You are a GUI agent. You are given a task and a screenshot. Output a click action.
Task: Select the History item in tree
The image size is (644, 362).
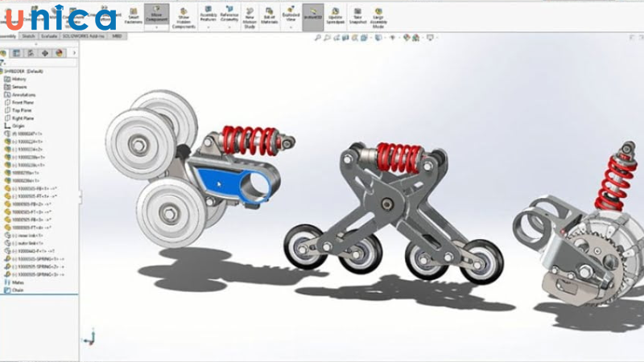coord(15,79)
